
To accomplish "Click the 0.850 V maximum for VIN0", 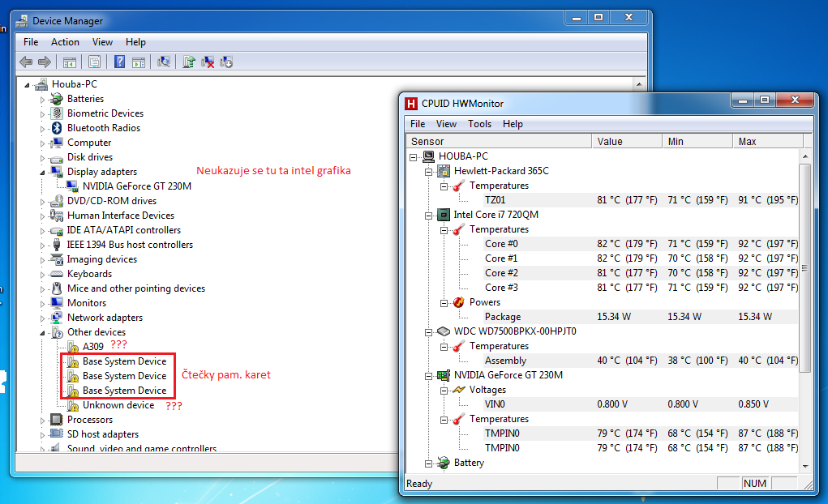I will [753, 404].
